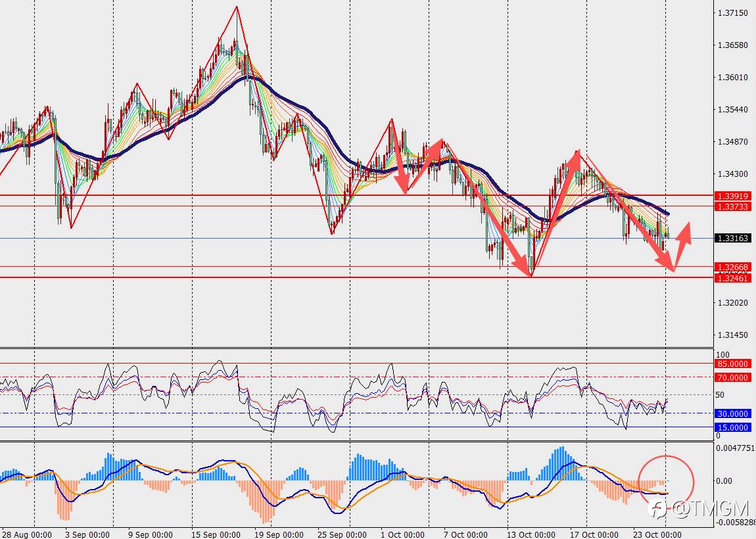This screenshot has height=539, width=756.
Task: Click the oscillator 50 midline label
Action: 720,395
